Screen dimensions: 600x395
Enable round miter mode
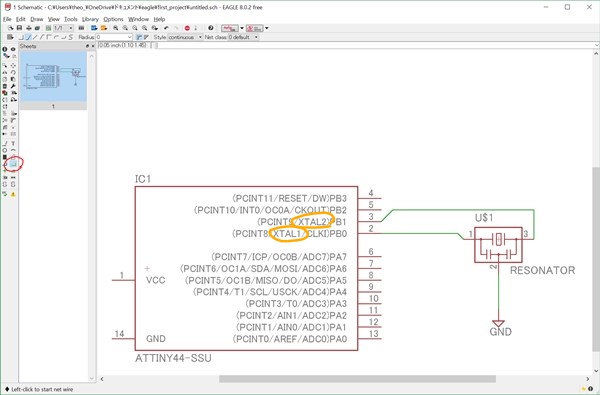[139, 37]
